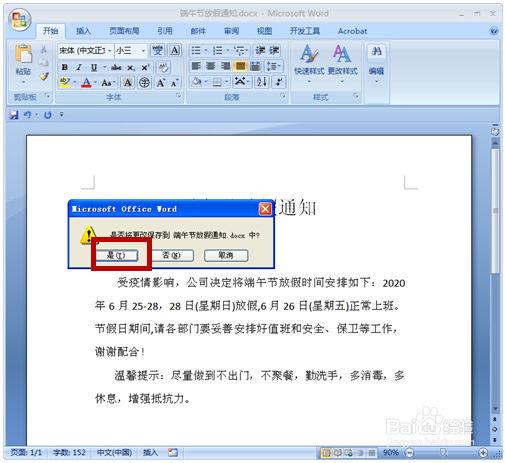This screenshot has width=506, height=463.
Task: Activate the Format Painter brush
Action: pos(44,76)
